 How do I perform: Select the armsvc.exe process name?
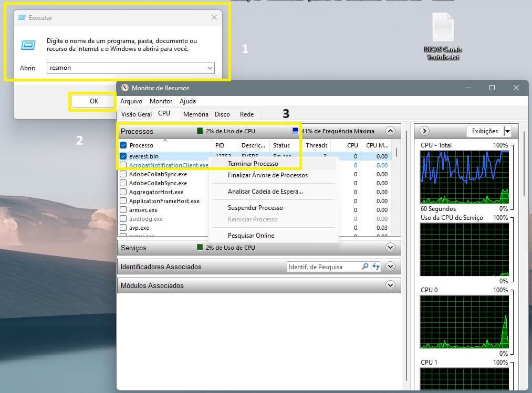tap(143, 210)
